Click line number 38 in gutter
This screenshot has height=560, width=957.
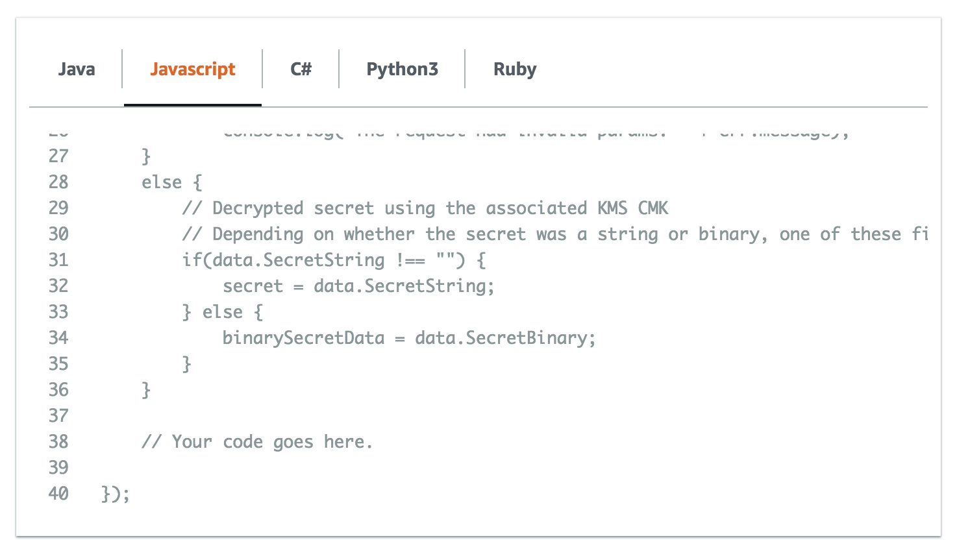coord(58,441)
